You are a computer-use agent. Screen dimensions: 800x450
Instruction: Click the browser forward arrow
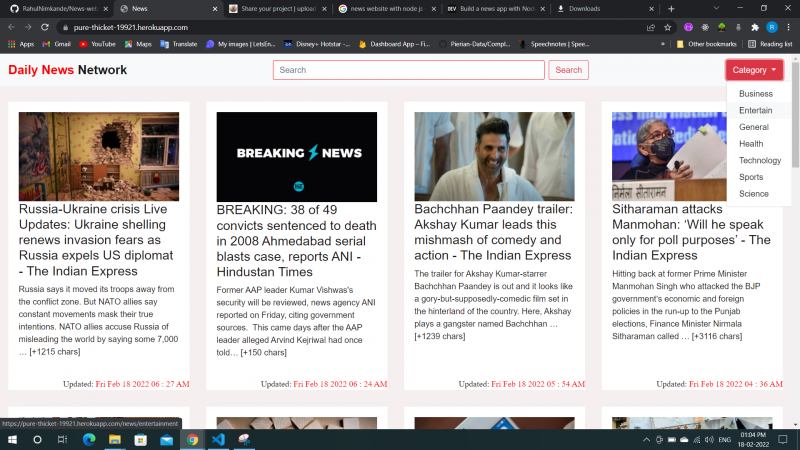point(28,27)
